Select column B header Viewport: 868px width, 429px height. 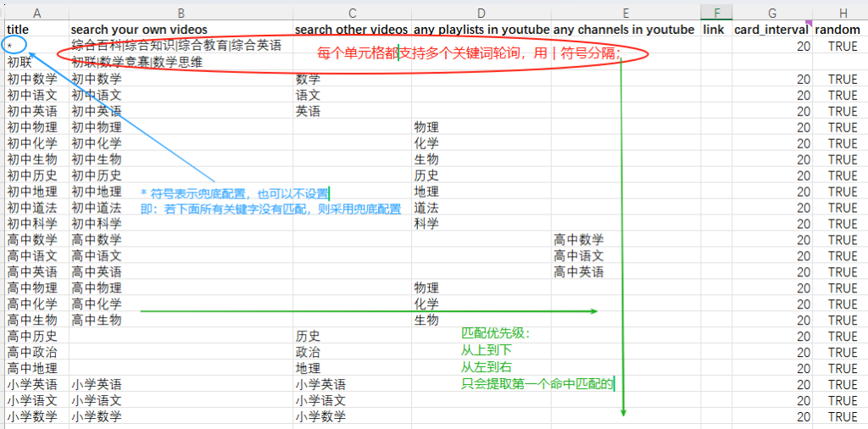click(181, 13)
